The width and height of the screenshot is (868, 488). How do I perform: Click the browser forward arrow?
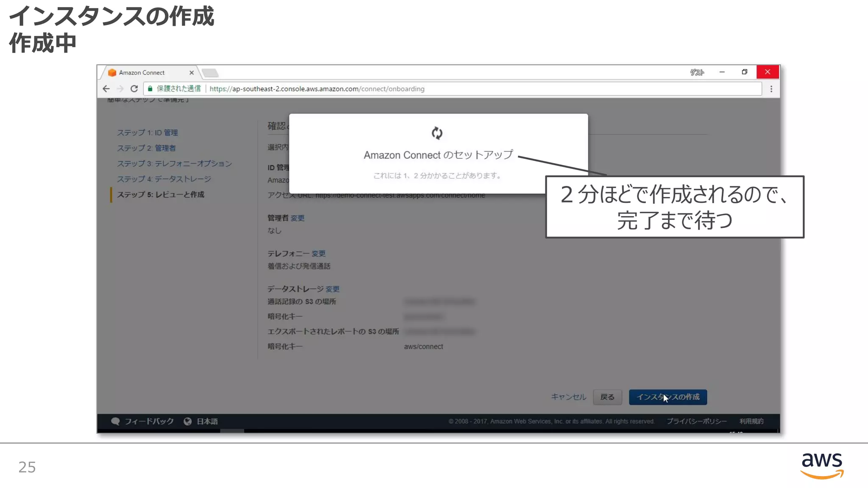(x=120, y=89)
